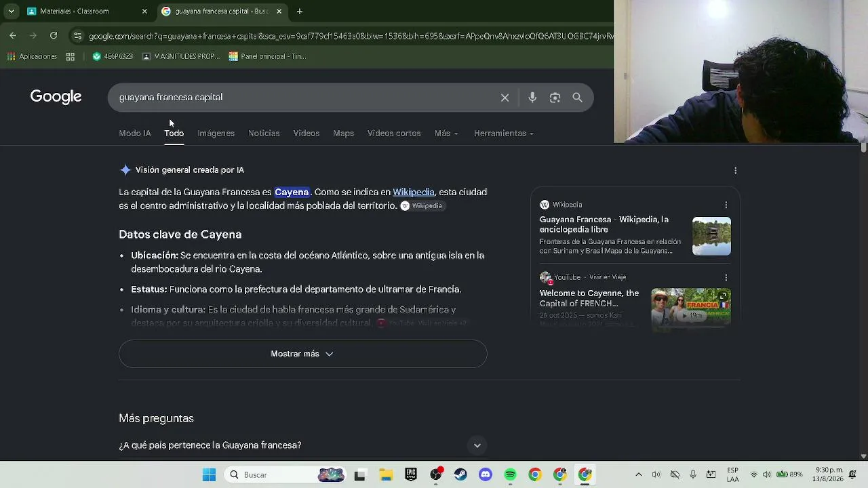Expand the Más dropdown menu
868x488 pixels.
tap(446, 134)
